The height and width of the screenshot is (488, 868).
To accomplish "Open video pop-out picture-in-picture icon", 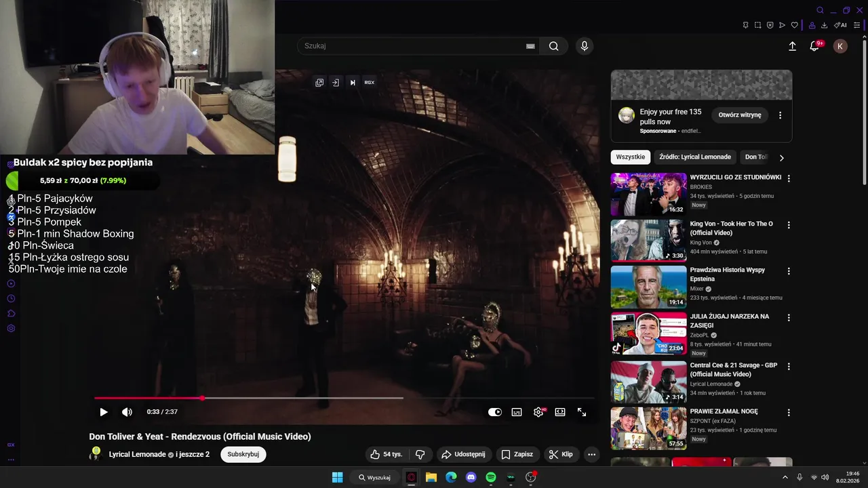I will click(319, 83).
